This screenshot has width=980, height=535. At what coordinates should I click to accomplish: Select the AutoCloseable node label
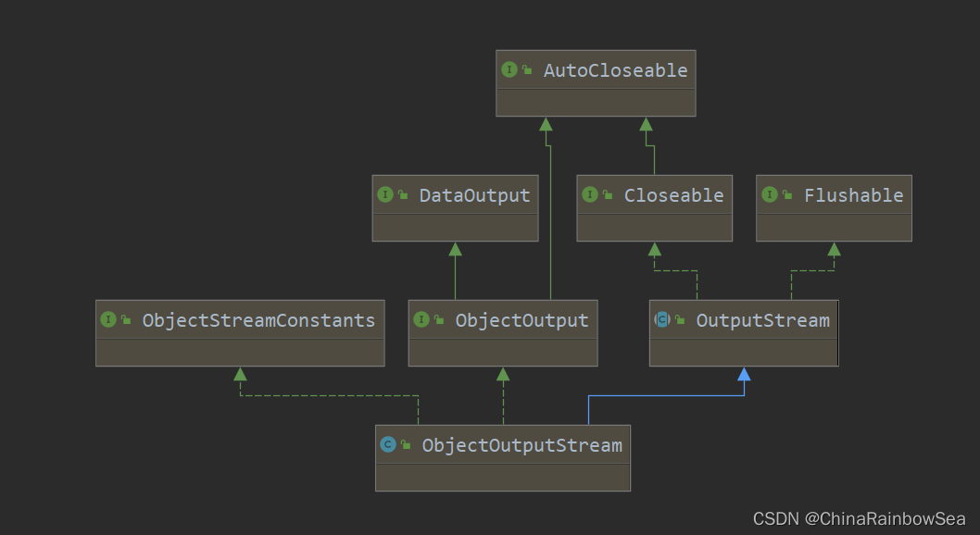coord(615,70)
